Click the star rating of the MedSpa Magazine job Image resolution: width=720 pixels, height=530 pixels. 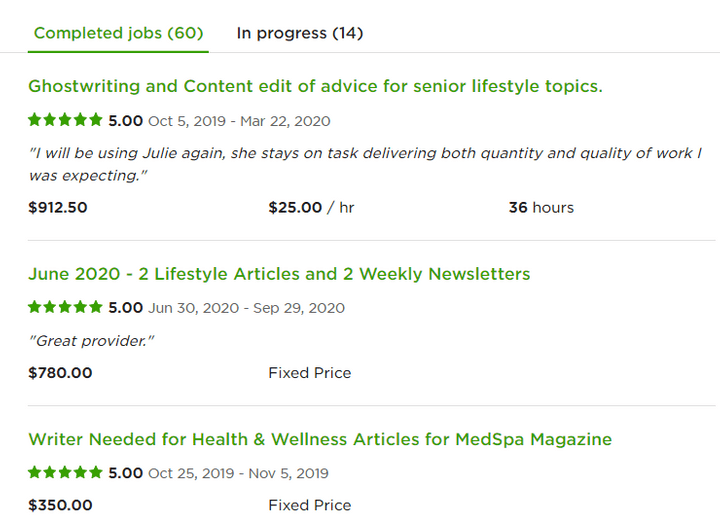[65, 472]
